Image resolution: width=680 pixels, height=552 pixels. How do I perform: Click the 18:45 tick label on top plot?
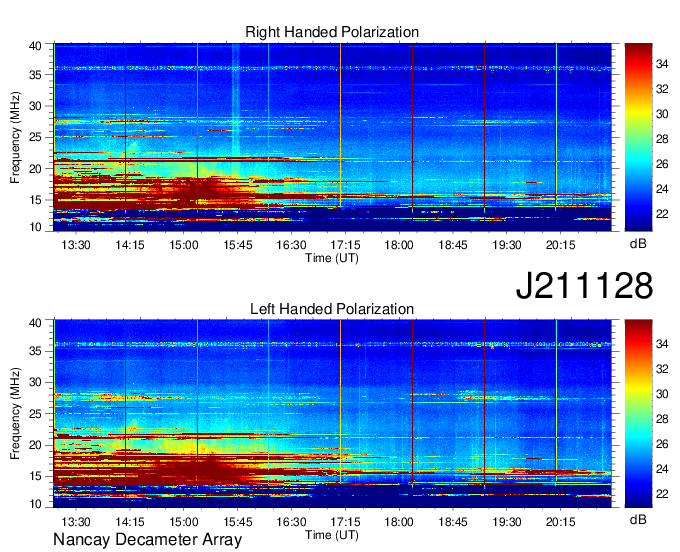[453, 245]
